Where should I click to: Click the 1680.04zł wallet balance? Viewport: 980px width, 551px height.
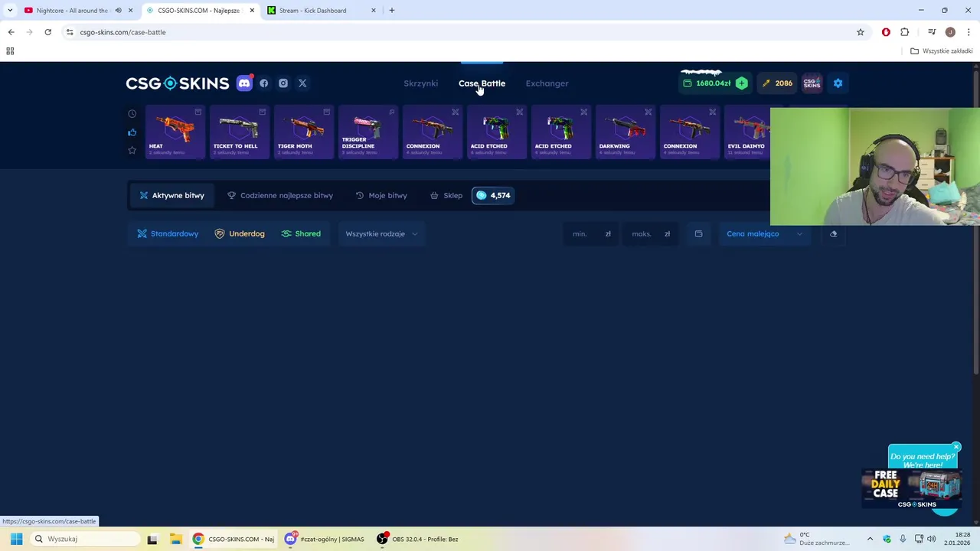pyautogui.click(x=707, y=83)
